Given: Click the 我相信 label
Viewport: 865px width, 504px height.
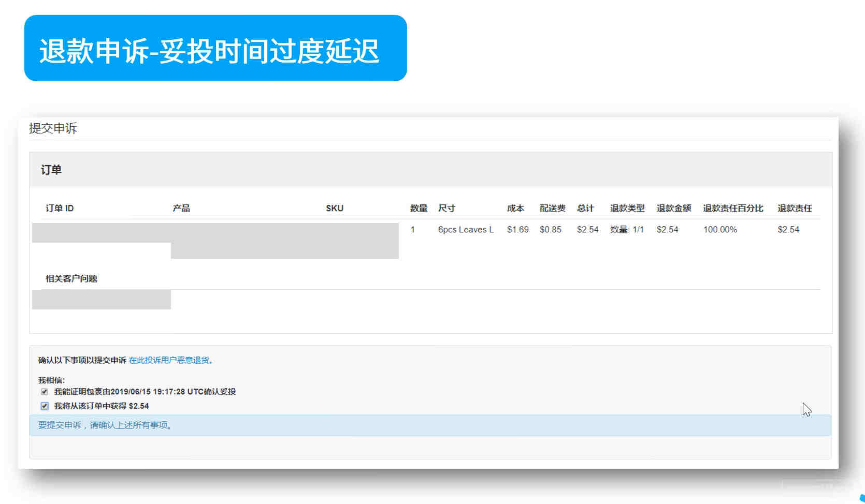Looking at the screenshot, I should tap(51, 380).
